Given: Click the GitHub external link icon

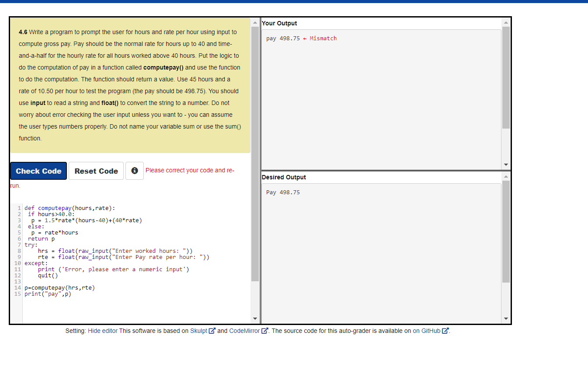Looking at the screenshot, I should (x=445, y=331).
